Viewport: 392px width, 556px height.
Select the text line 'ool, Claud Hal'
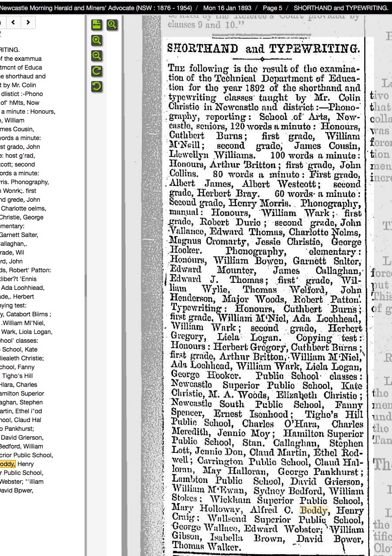pyautogui.click(x=21, y=420)
